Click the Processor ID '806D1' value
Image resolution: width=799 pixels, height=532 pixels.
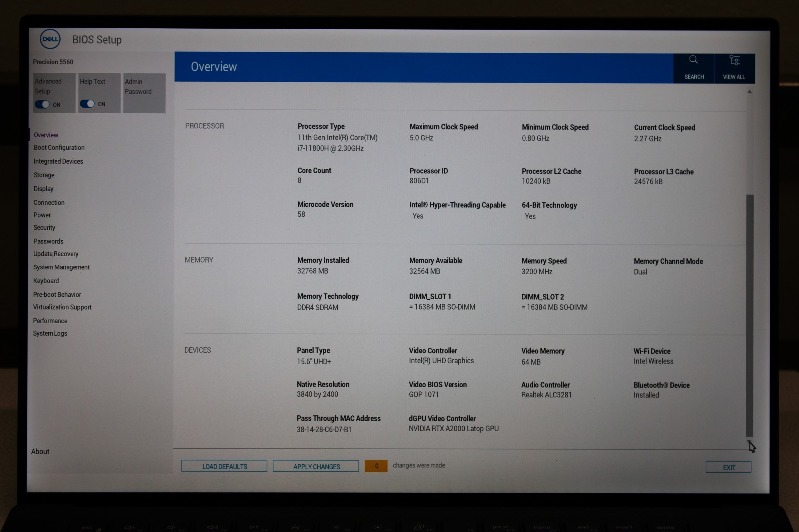[x=419, y=181]
